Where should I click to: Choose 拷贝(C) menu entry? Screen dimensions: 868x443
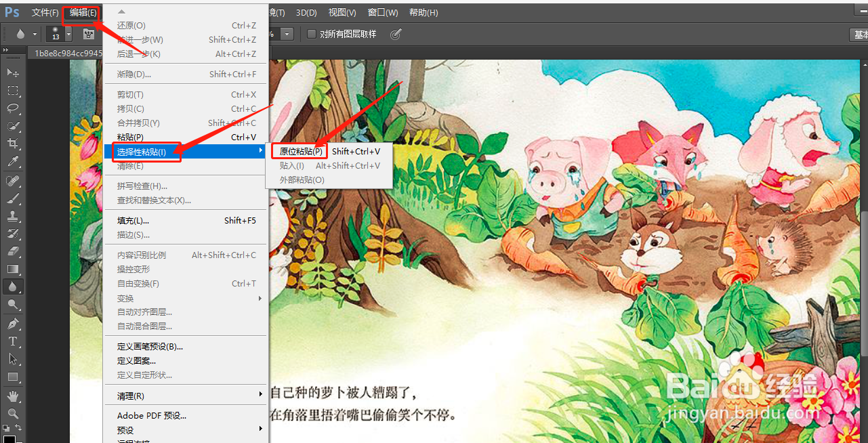click(x=185, y=108)
